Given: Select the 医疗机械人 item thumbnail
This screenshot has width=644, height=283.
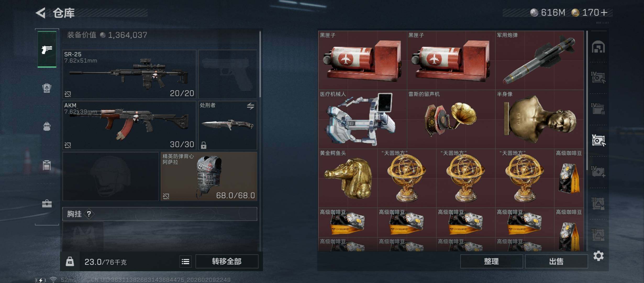Looking at the screenshot, I should pyautogui.click(x=363, y=119).
